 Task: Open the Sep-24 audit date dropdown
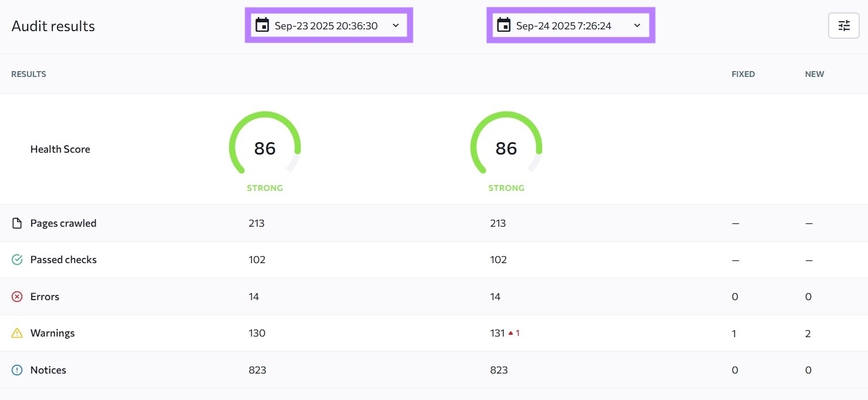(570, 25)
